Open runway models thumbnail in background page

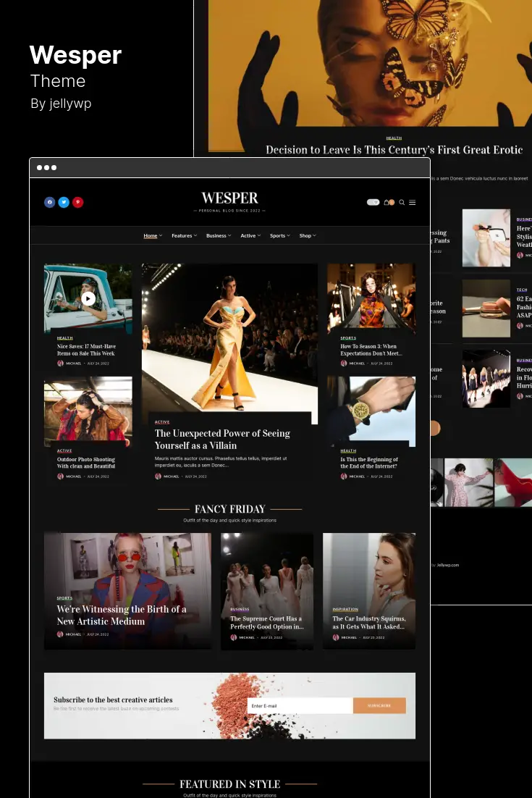click(x=486, y=379)
